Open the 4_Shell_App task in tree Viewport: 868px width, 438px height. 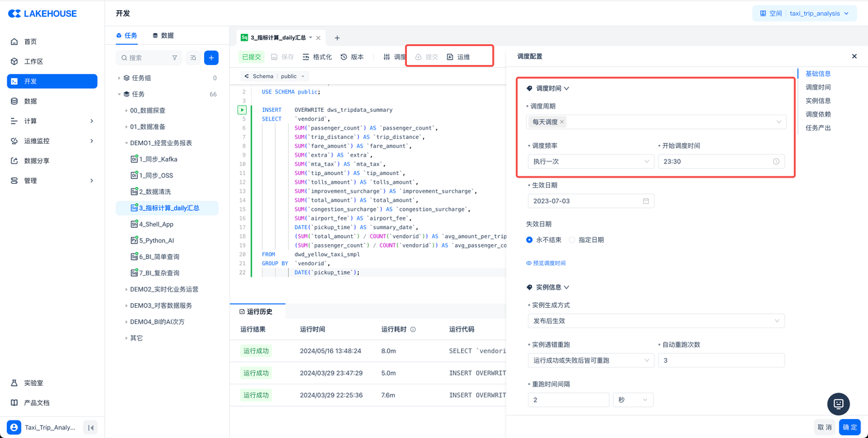coord(156,224)
